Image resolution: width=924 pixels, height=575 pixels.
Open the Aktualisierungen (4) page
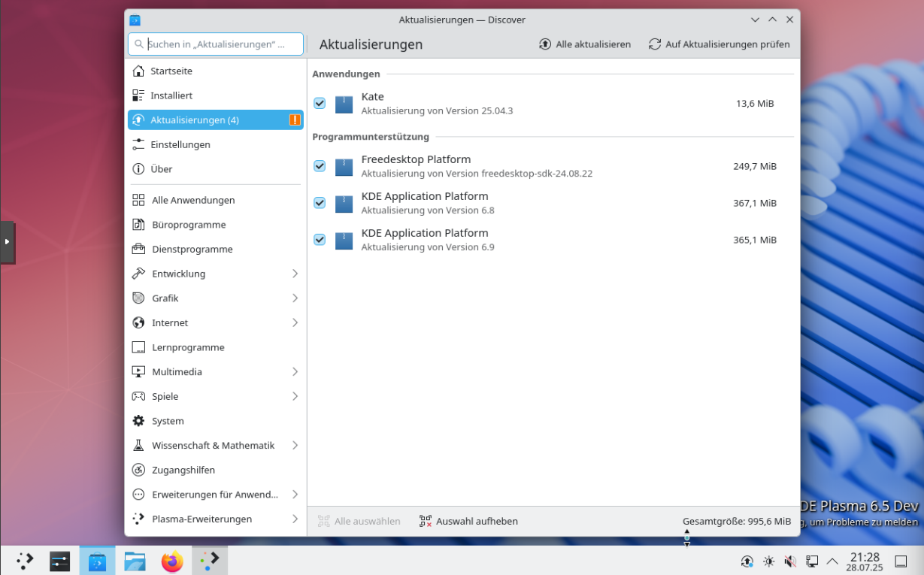click(216, 120)
